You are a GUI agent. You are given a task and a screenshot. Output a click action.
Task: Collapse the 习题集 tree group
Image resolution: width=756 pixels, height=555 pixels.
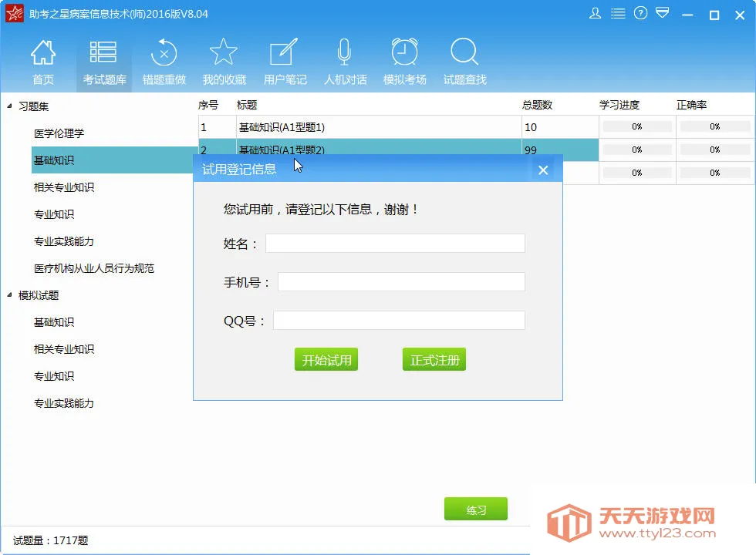9,106
